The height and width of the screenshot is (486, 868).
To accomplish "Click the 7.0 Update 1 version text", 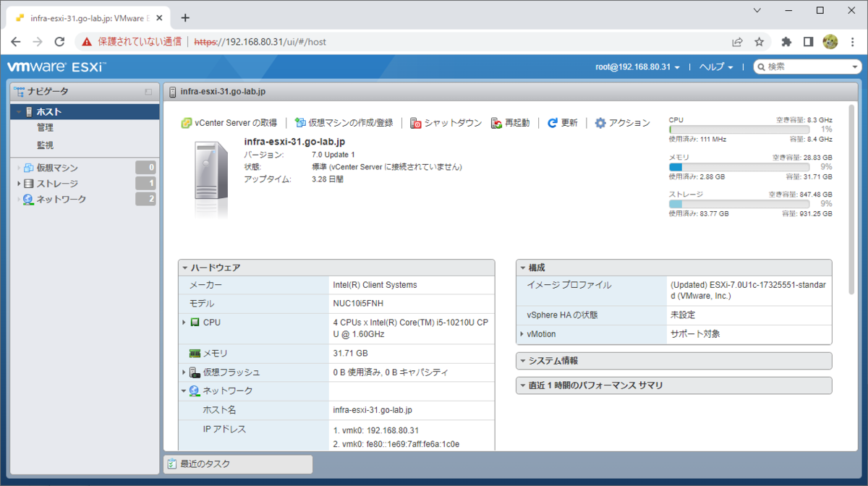I will pyautogui.click(x=333, y=155).
